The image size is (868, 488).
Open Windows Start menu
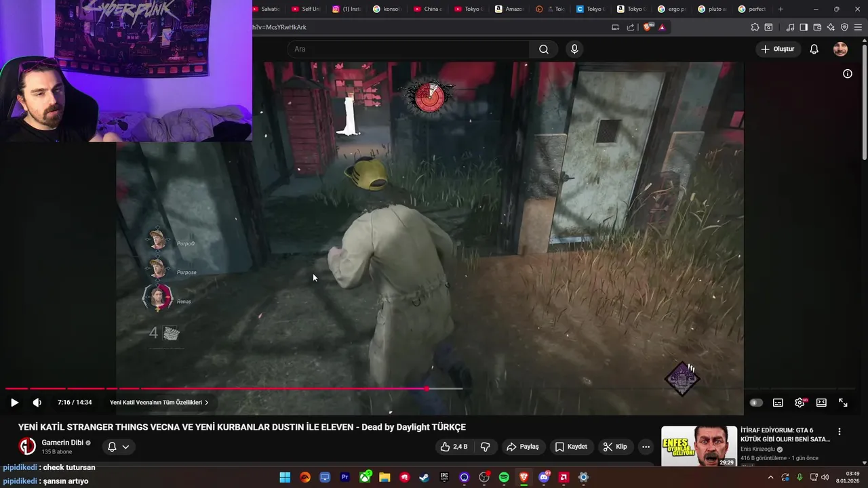pyautogui.click(x=285, y=477)
